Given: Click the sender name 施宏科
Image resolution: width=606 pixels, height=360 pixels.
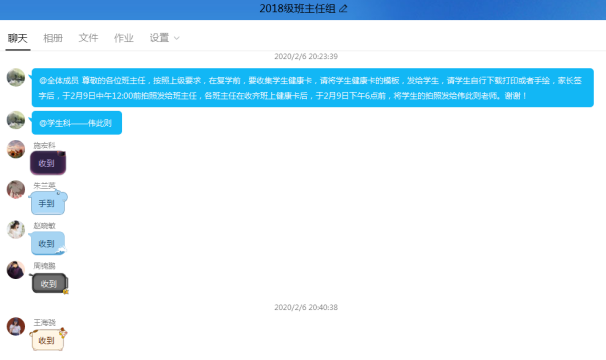Looking at the screenshot, I should [44, 145].
